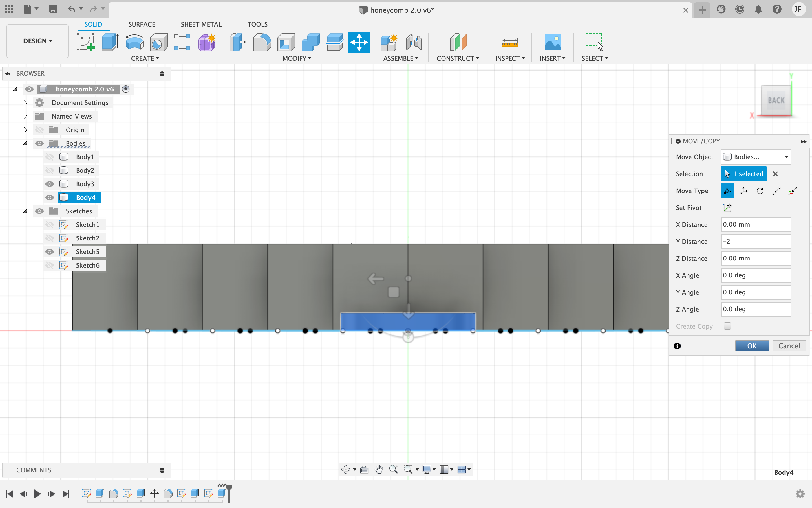Open Move Object Bodies dropdown
The image size is (812, 508).
[x=756, y=157]
